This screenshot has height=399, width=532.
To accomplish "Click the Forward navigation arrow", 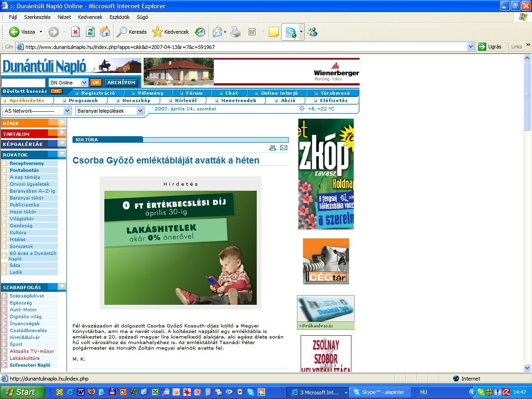I will point(53,32).
